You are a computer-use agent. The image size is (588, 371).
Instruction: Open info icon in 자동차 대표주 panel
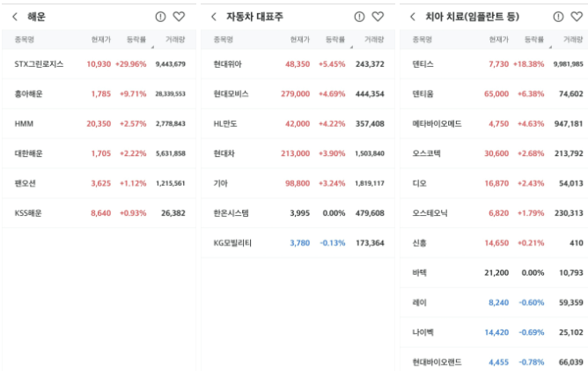point(359,17)
